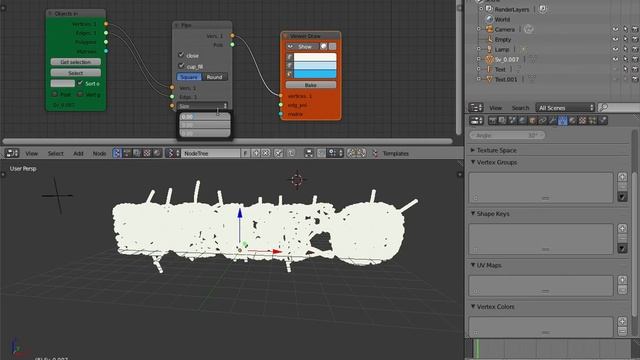Open the node editor's editor type selector
The image size is (640, 360).
12,153
